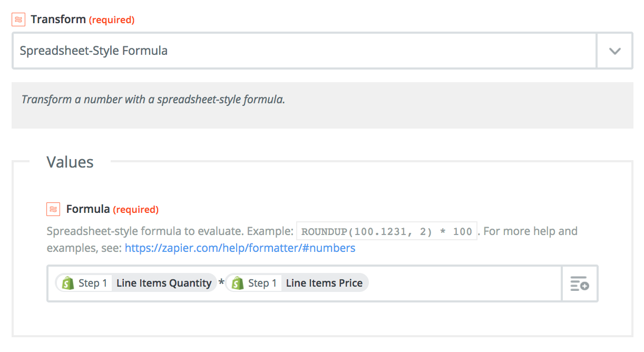
Task: Click the Line Items Quantity pill
Action: tap(136, 283)
